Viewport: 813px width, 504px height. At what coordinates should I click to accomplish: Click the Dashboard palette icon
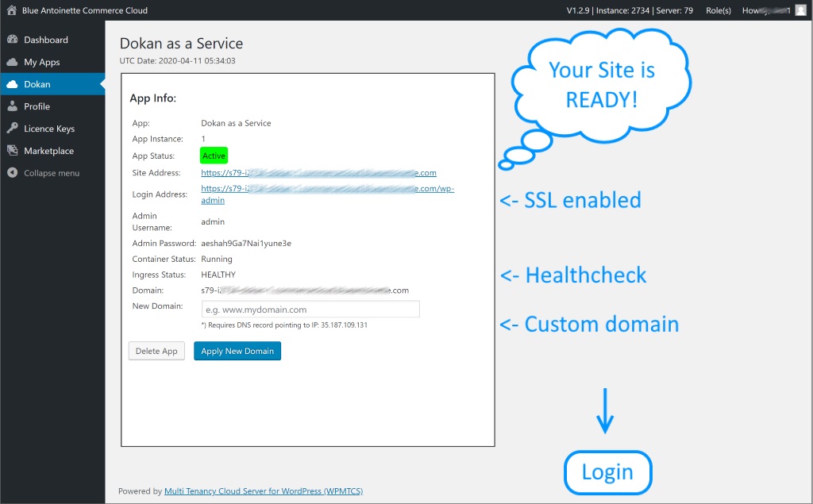[x=13, y=40]
